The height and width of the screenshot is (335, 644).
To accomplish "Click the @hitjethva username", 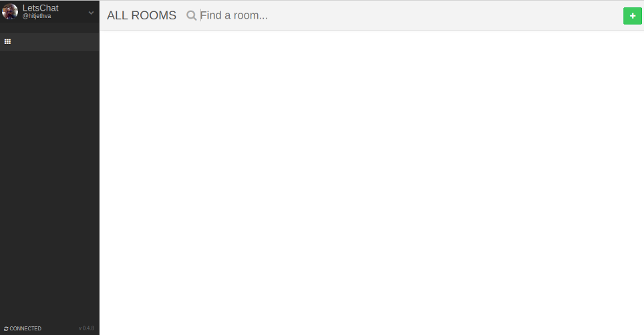I will (x=37, y=16).
